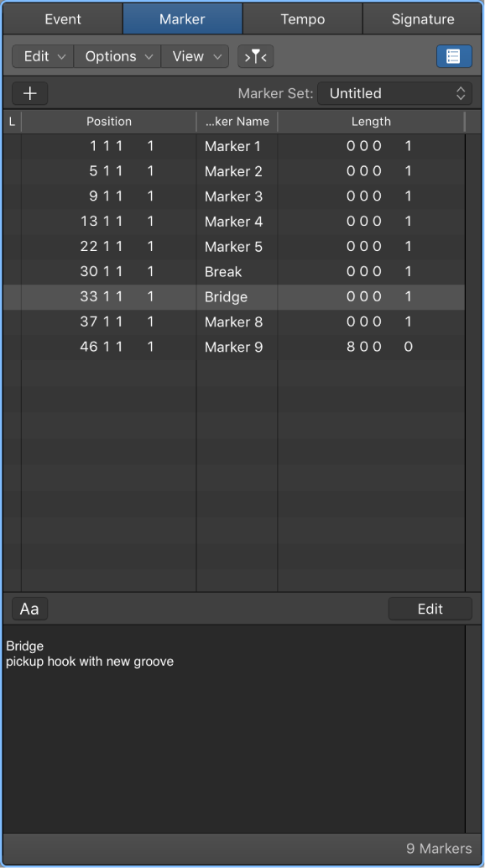The image size is (485, 868).
Task: Open the Signature tab
Action: pos(422,18)
